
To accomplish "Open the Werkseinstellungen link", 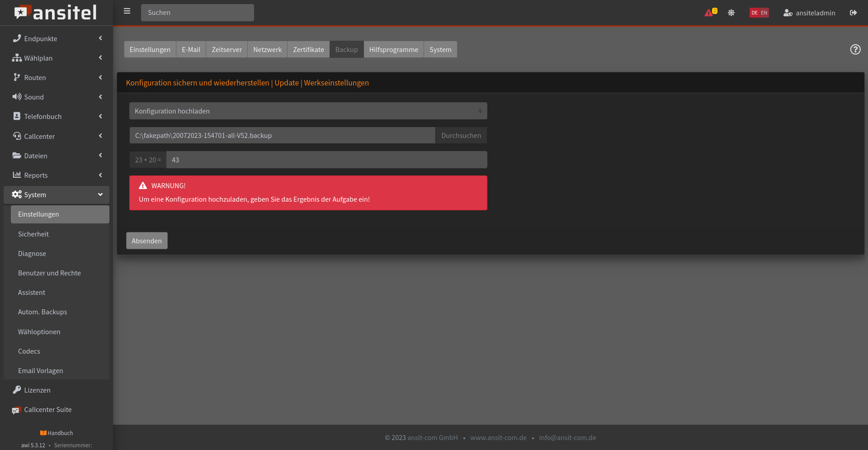I will (336, 83).
